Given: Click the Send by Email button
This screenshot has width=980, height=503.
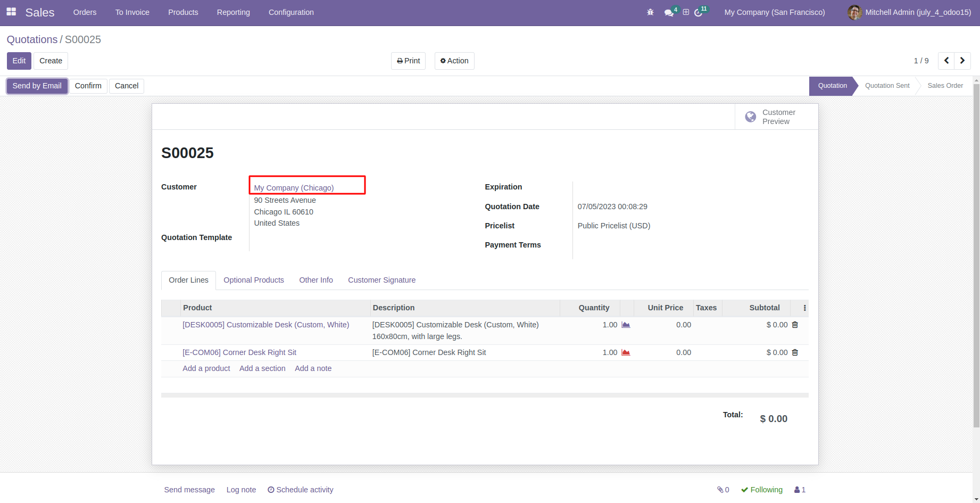Looking at the screenshot, I should (37, 86).
